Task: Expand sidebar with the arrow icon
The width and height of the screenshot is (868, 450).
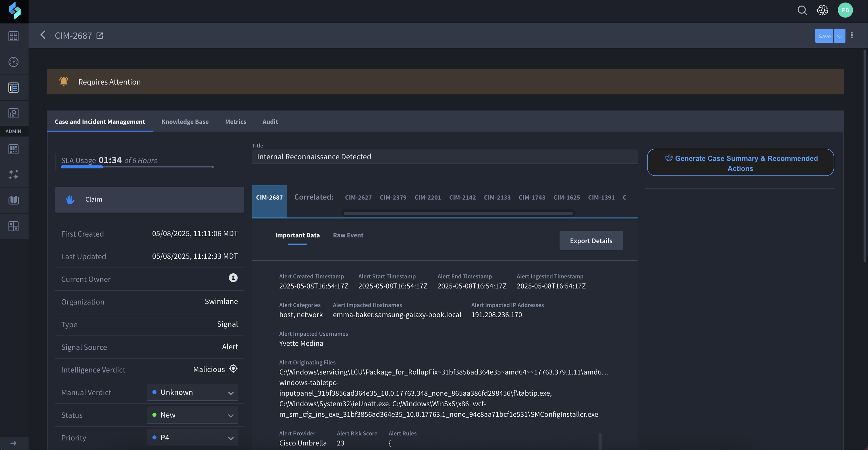Action: pyautogui.click(x=13, y=443)
